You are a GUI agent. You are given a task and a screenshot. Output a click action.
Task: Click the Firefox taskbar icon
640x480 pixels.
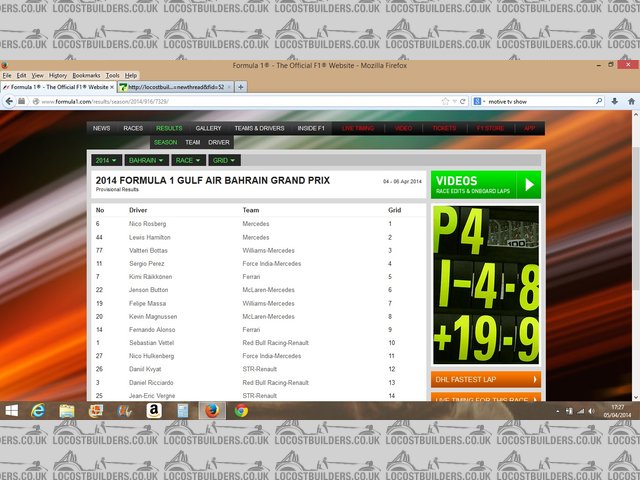(x=212, y=411)
